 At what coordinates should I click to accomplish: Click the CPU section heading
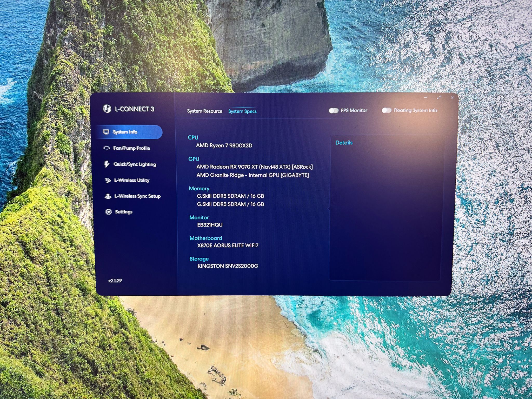point(193,138)
